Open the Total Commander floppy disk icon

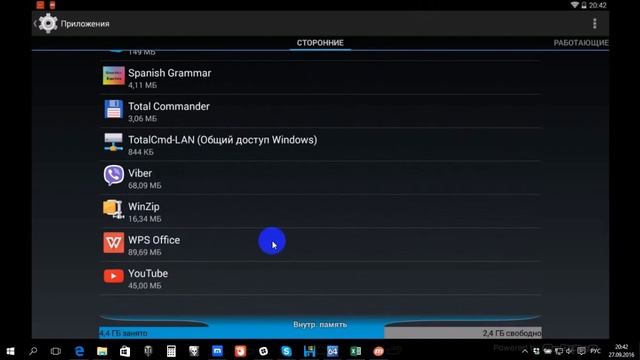pos(113,109)
